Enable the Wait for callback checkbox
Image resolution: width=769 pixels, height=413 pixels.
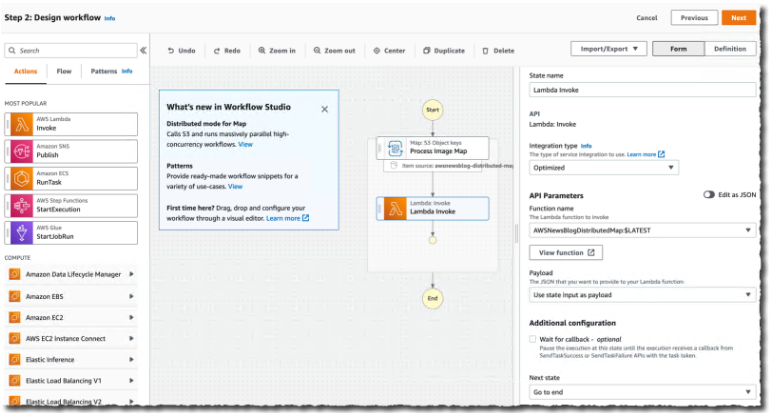534,340
